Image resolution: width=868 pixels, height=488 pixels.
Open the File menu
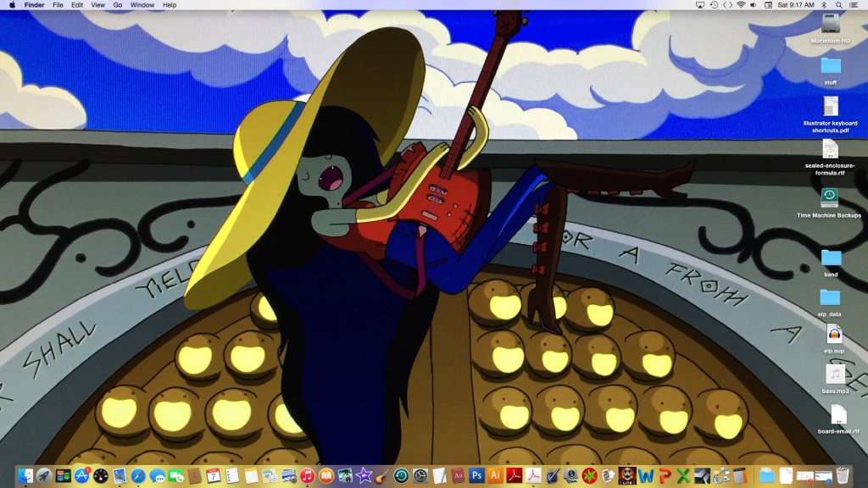click(x=58, y=5)
